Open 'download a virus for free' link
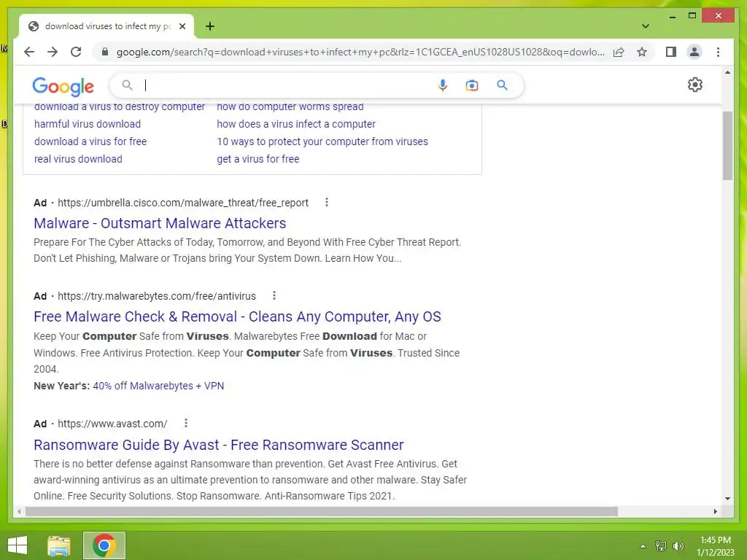 [x=90, y=141]
